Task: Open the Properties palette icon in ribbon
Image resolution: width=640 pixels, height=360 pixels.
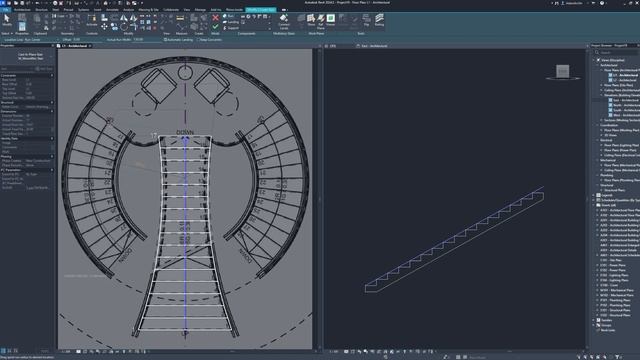Action: (22, 27)
